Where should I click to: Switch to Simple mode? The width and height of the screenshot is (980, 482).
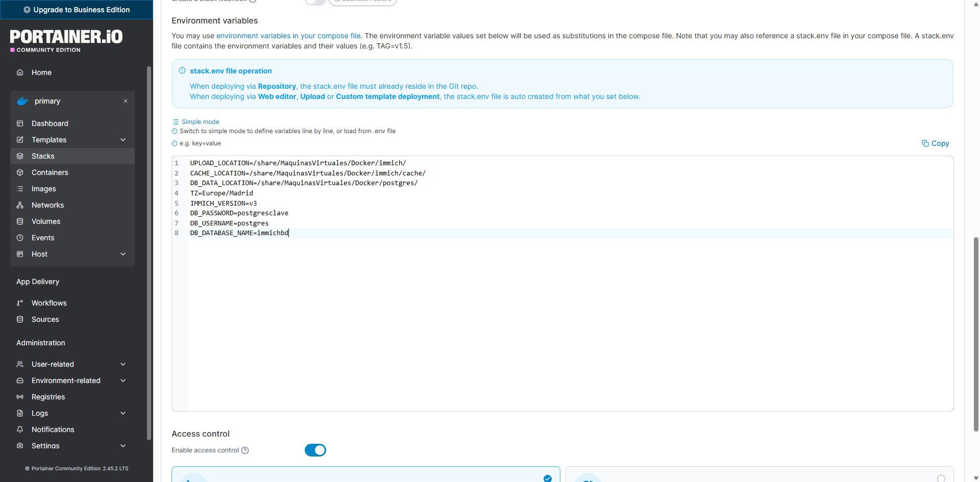click(196, 122)
